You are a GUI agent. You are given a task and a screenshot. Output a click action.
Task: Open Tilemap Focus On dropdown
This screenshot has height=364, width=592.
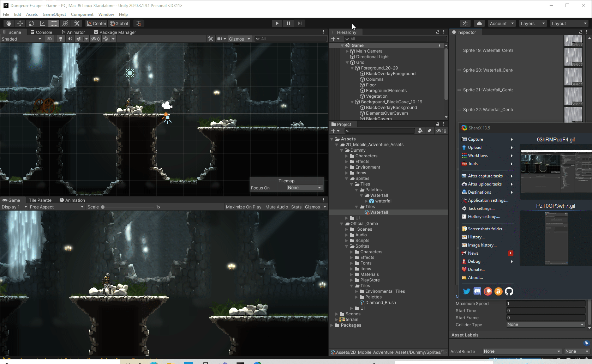point(304,188)
